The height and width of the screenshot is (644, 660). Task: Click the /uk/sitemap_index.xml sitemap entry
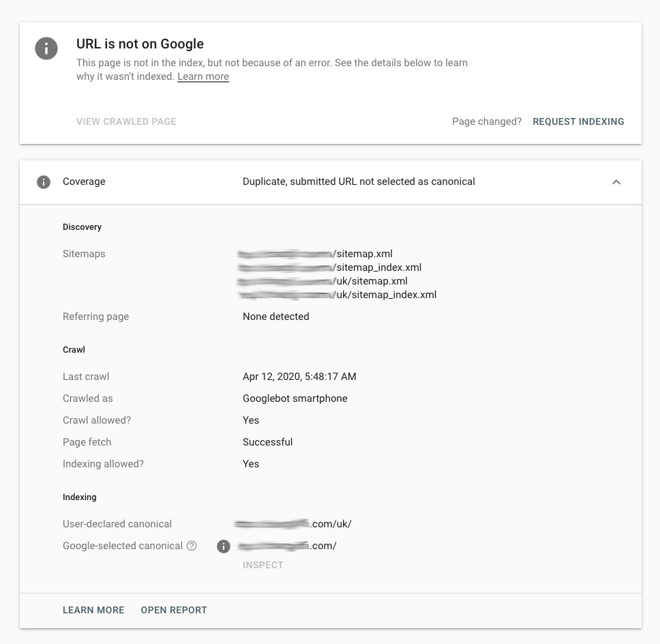[x=337, y=295]
